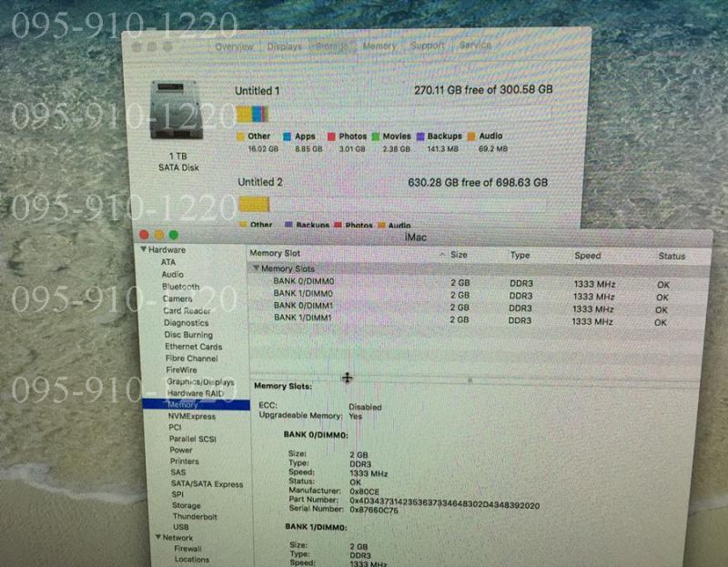Select Ethernet Cards in the sidebar
The height and width of the screenshot is (567, 728).
(194, 347)
